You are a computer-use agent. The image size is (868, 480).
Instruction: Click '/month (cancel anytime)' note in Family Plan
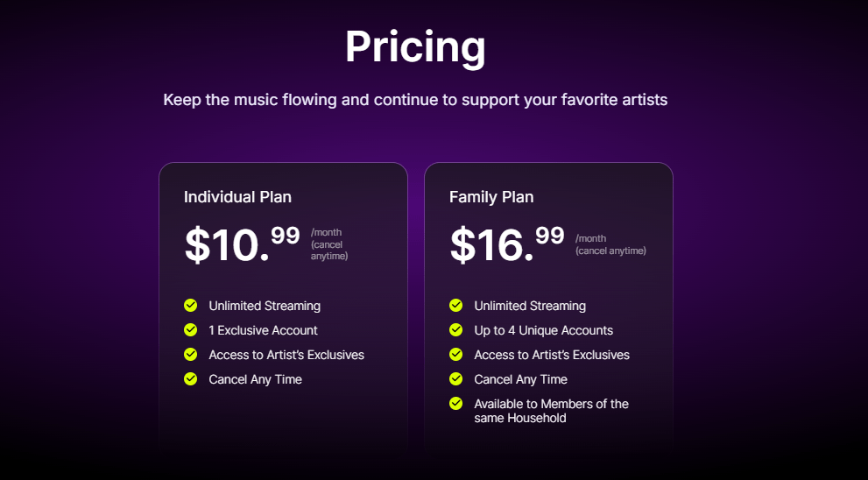610,244
